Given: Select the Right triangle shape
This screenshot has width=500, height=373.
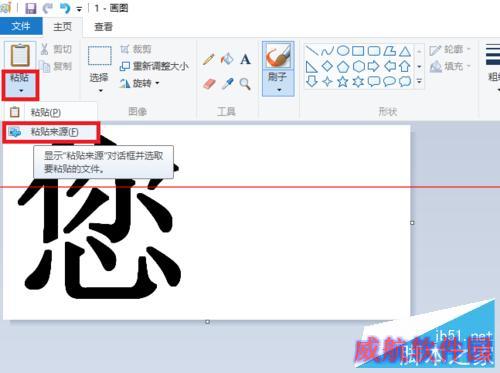Looking at the screenshot, I should tap(312, 66).
